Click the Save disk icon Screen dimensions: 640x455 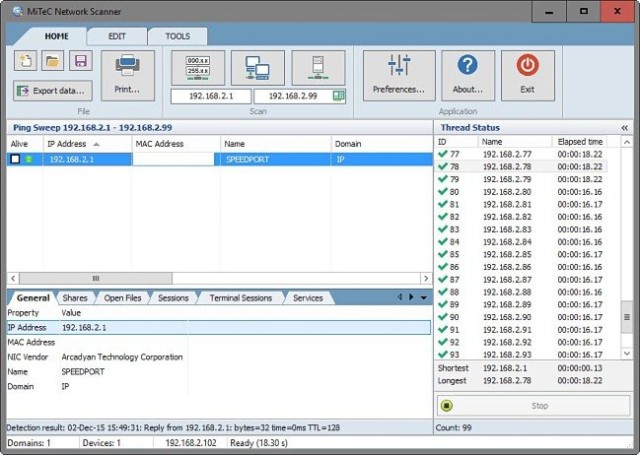80,61
